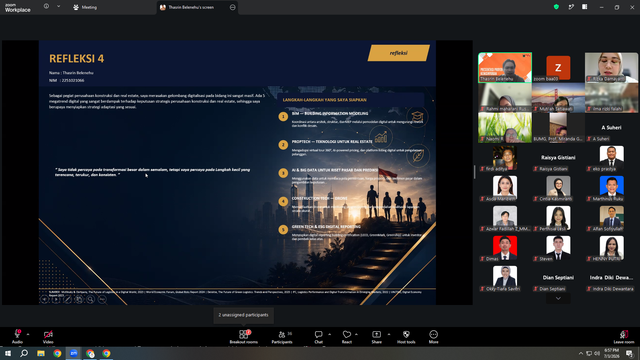Click see all slides icon on slide toolbar
This screenshot has height=360, width=640.
click(x=79, y=299)
